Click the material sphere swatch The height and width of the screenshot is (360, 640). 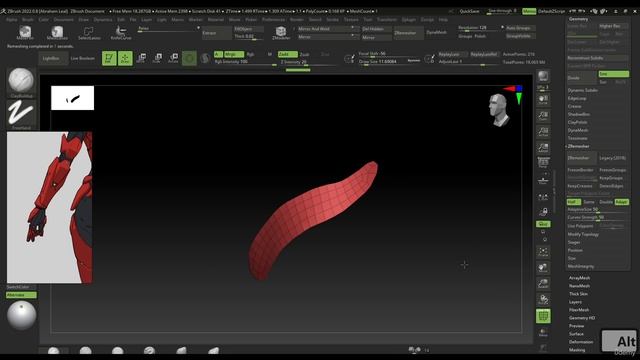tap(21, 316)
